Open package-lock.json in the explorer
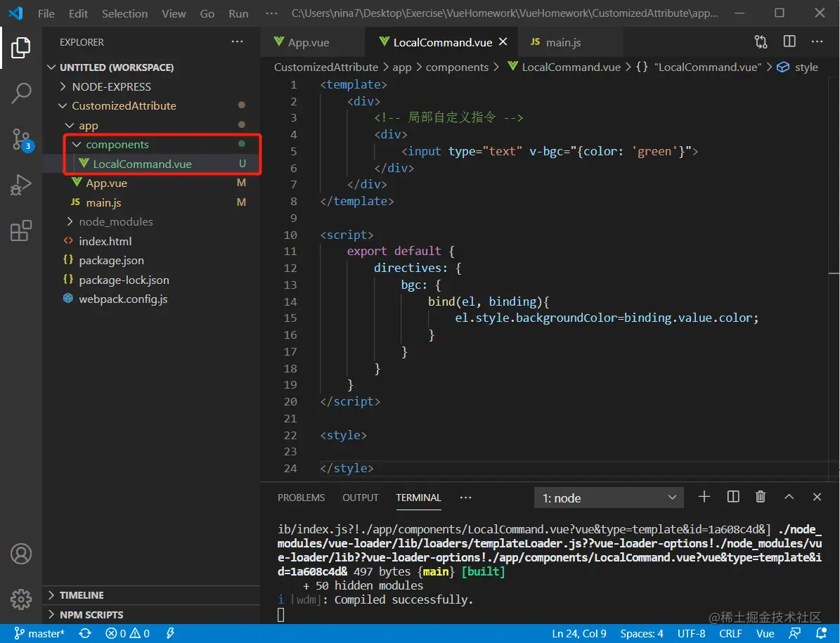 coord(152,280)
